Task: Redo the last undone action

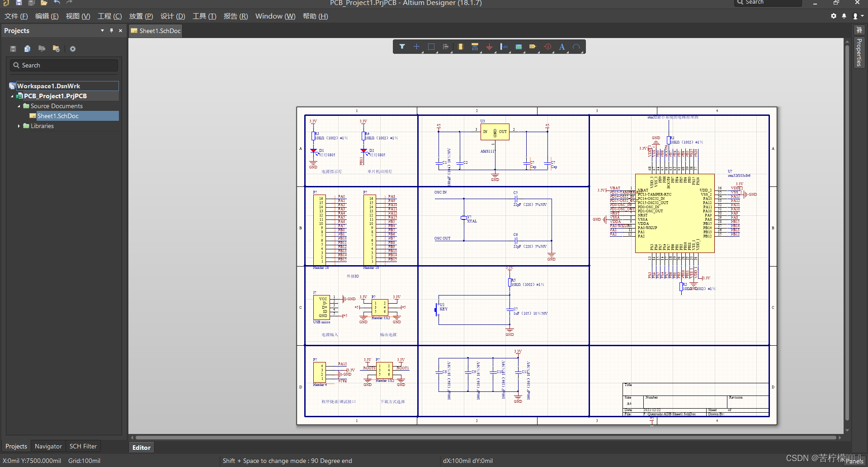Action: pyautogui.click(x=69, y=3)
